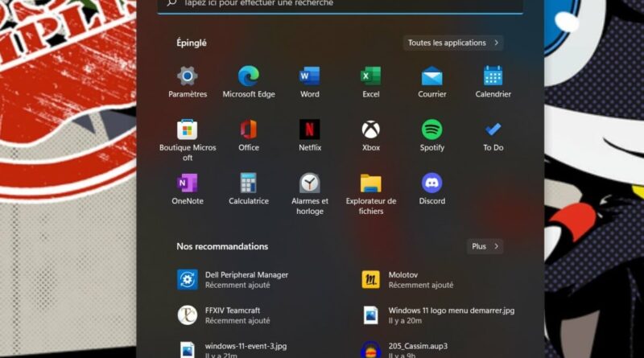Open the Molotov recommended app

407,280
